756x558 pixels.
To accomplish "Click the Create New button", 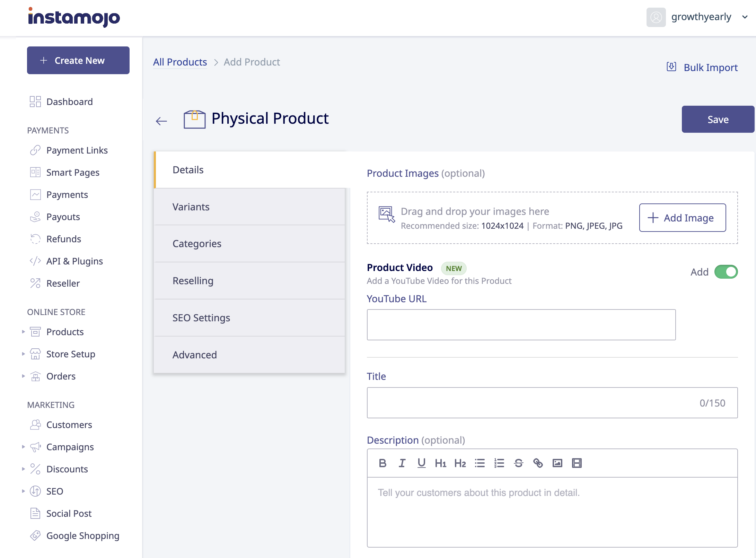I will (78, 60).
